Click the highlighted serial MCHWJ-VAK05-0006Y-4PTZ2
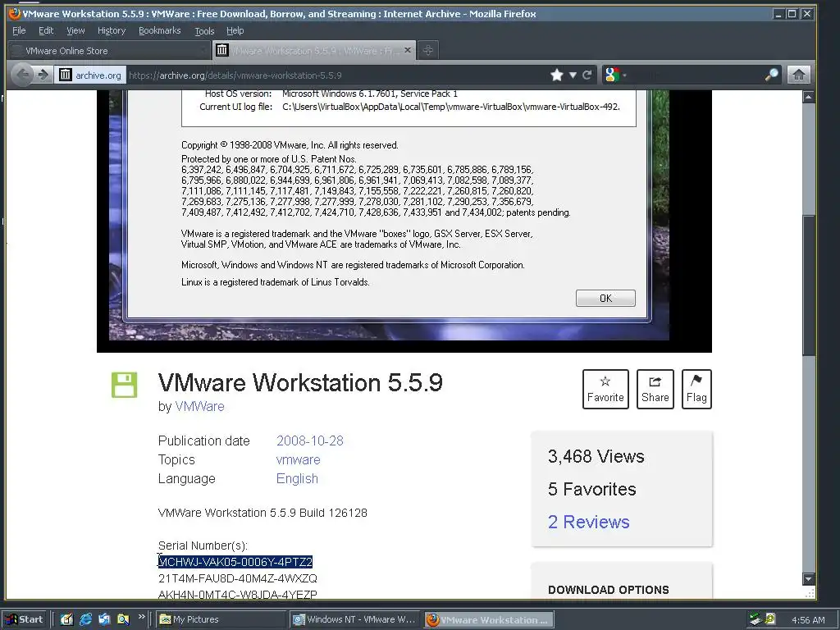This screenshot has height=630, width=840. pos(235,562)
